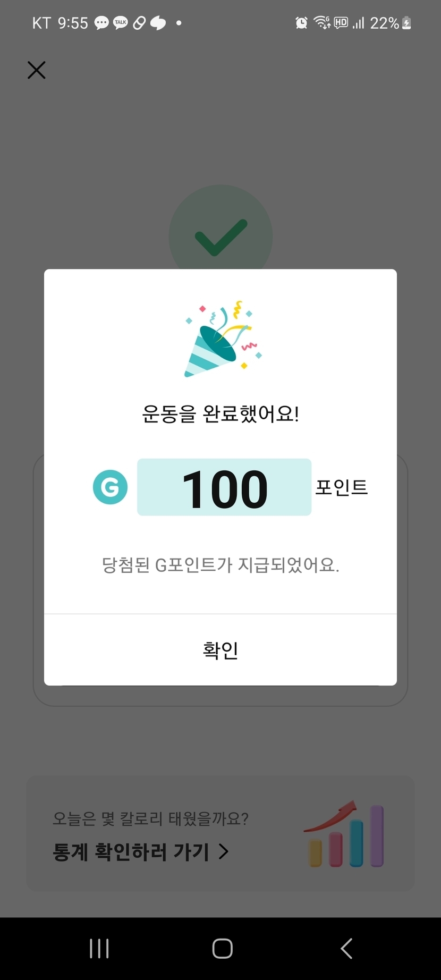The image size is (441, 980).
Task: Tap the bar chart statistics illustration
Action: [x=345, y=835]
